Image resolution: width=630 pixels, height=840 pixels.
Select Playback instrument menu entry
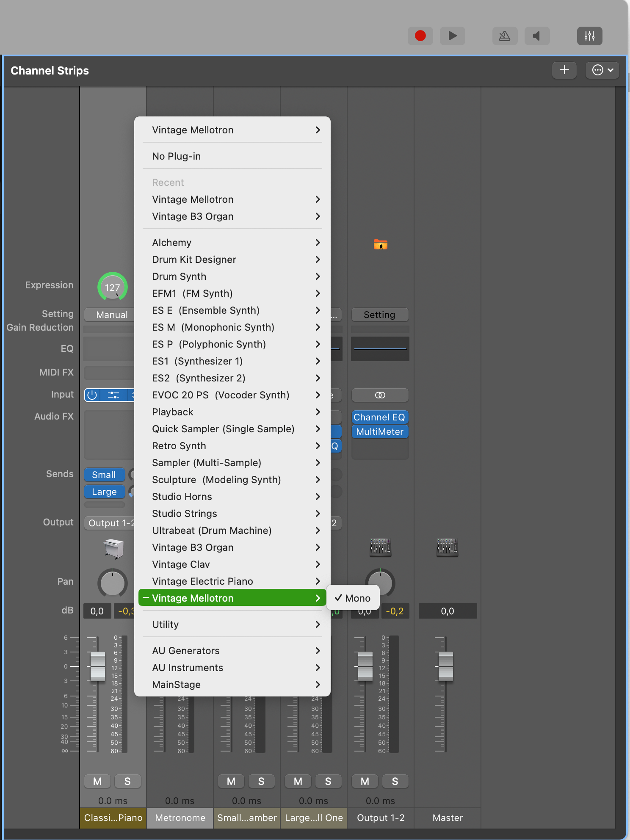(x=232, y=412)
